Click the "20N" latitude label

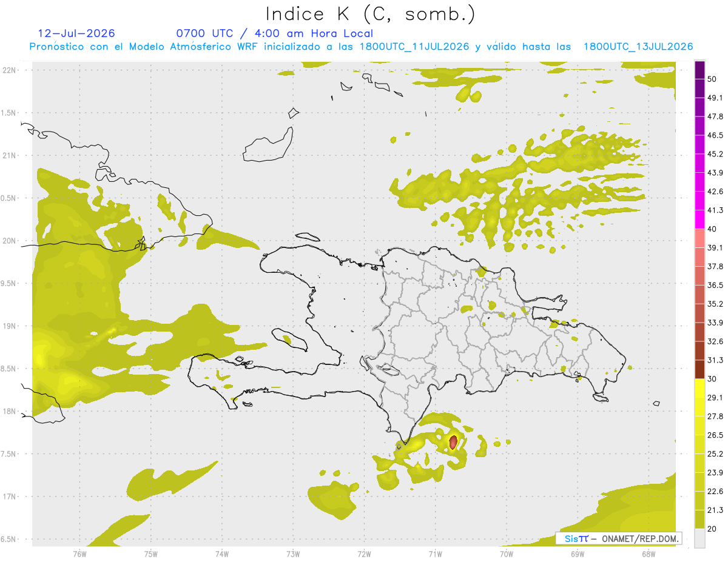click(x=10, y=241)
